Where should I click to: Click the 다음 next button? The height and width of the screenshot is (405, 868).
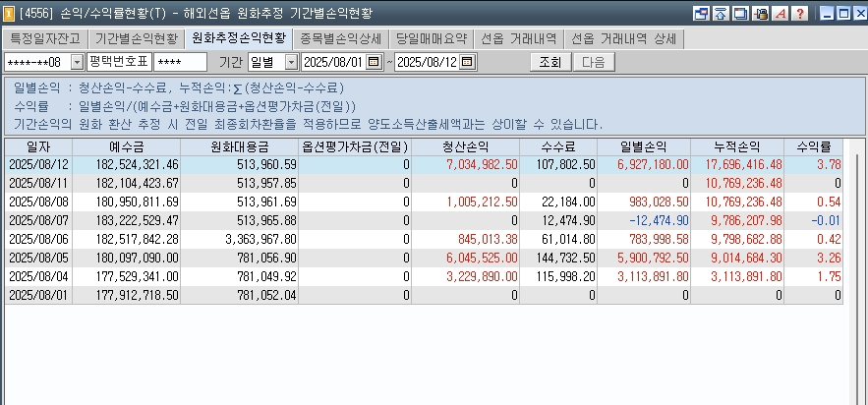pyautogui.click(x=594, y=62)
